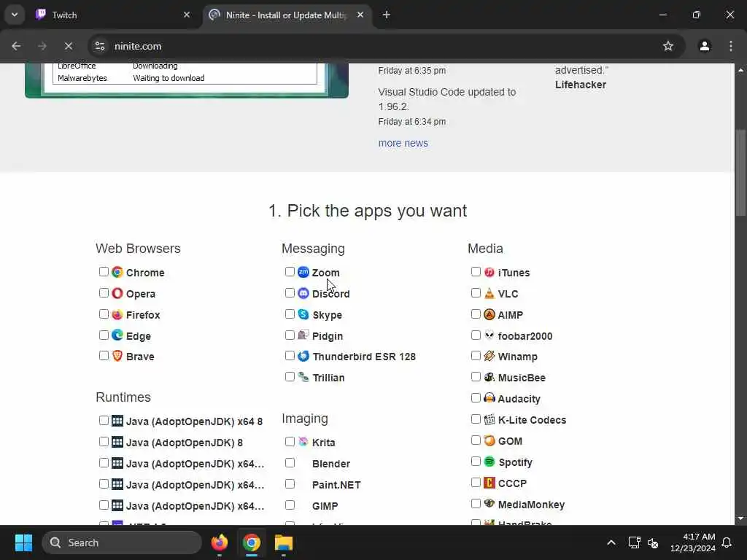Open a new browser tab

pyautogui.click(x=387, y=15)
